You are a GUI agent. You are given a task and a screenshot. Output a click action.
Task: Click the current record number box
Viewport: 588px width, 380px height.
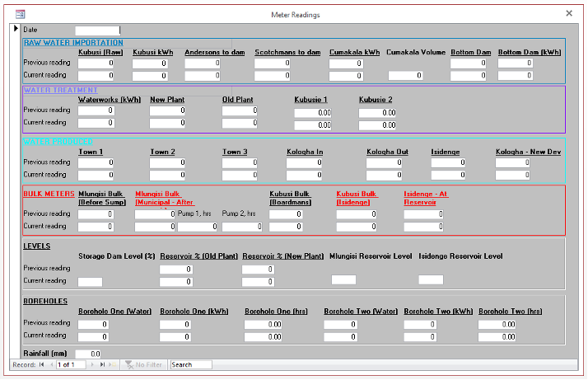(71, 364)
